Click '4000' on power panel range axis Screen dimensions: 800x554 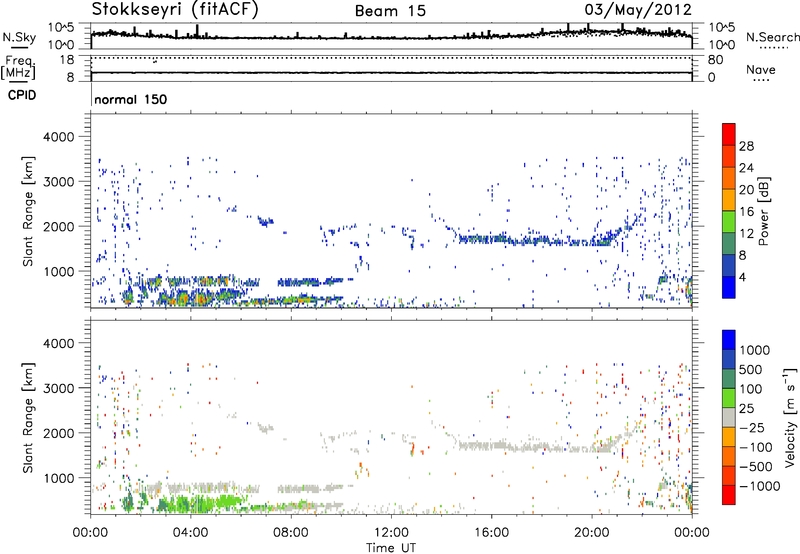[x=59, y=137]
